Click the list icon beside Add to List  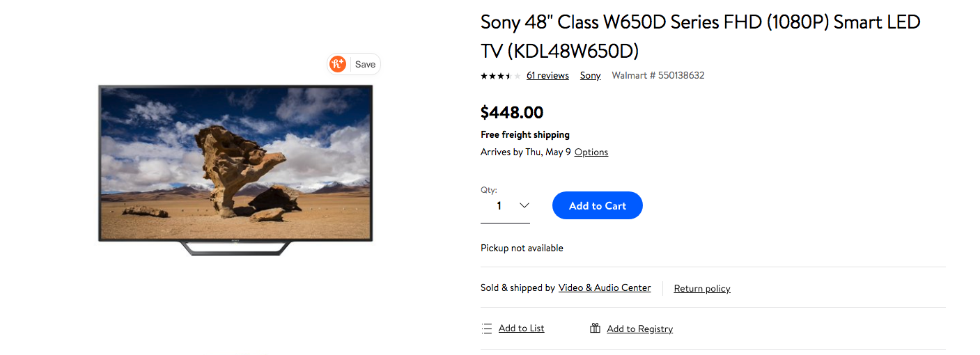pyautogui.click(x=487, y=329)
